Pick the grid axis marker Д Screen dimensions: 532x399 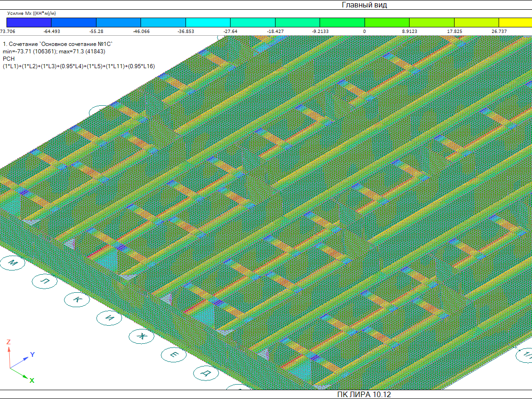207,373
